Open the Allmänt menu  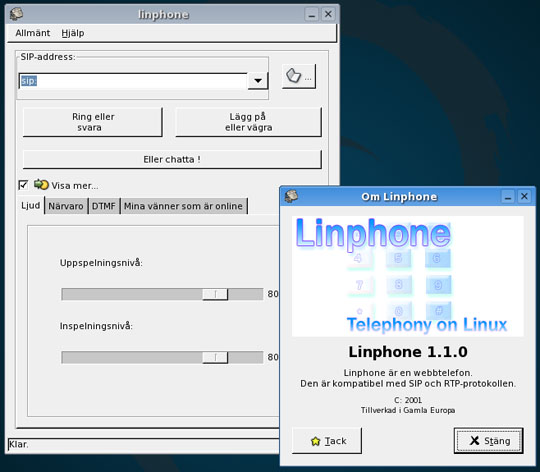coord(33,33)
